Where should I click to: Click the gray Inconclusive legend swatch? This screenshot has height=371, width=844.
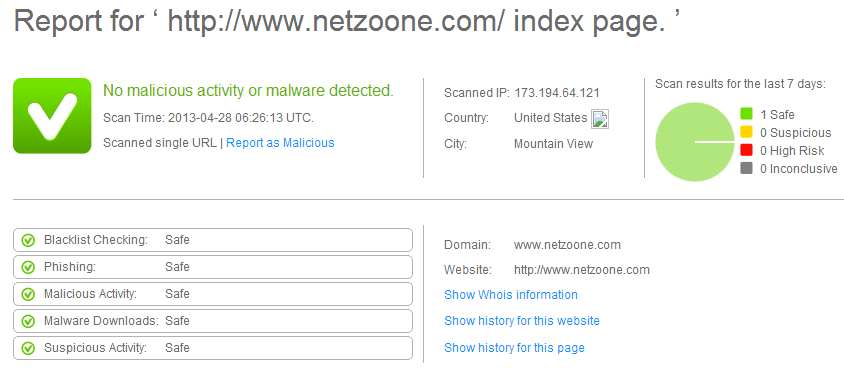[x=746, y=169]
